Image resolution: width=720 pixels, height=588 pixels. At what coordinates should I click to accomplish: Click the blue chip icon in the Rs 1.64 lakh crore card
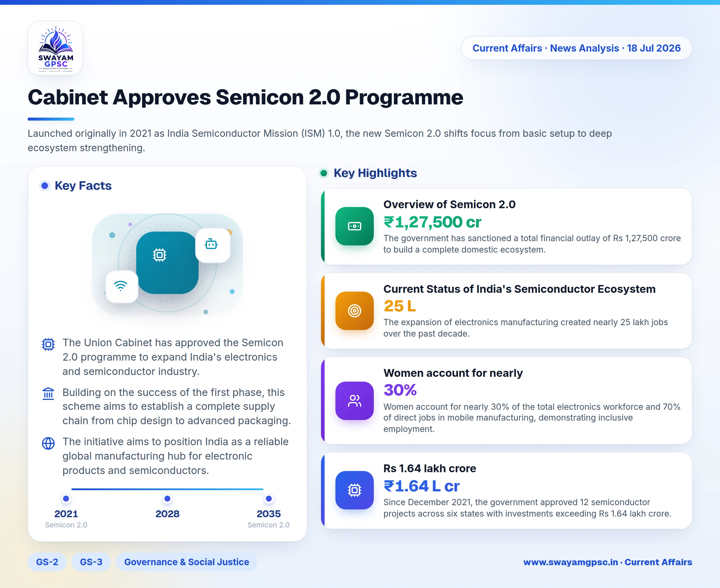[x=354, y=490]
